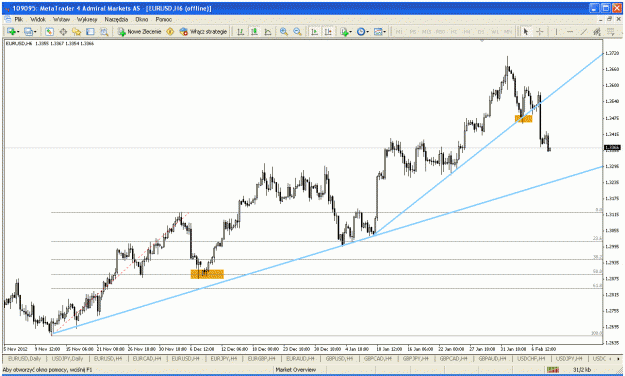Click the Indicators list icon
Viewport: 625px width, 376px height.
point(344,31)
